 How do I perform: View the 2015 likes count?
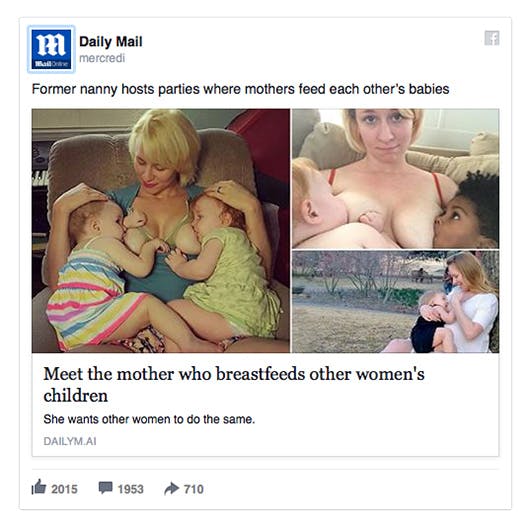(64, 489)
